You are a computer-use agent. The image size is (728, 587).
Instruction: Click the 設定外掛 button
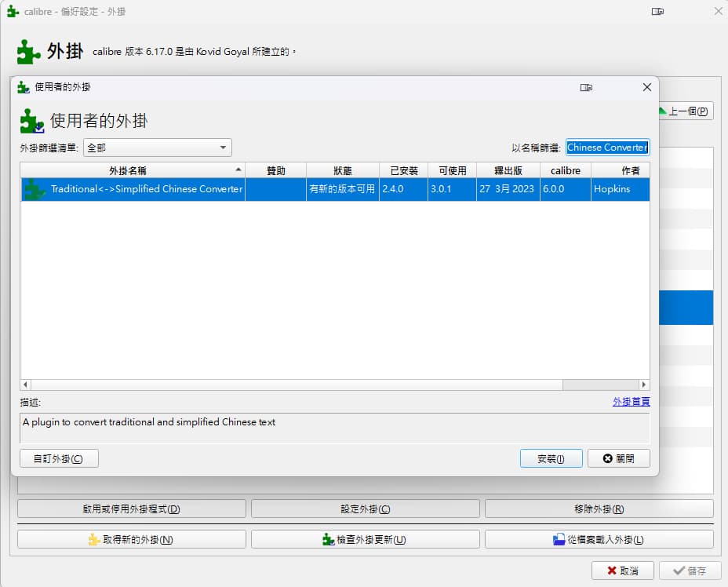(365, 509)
